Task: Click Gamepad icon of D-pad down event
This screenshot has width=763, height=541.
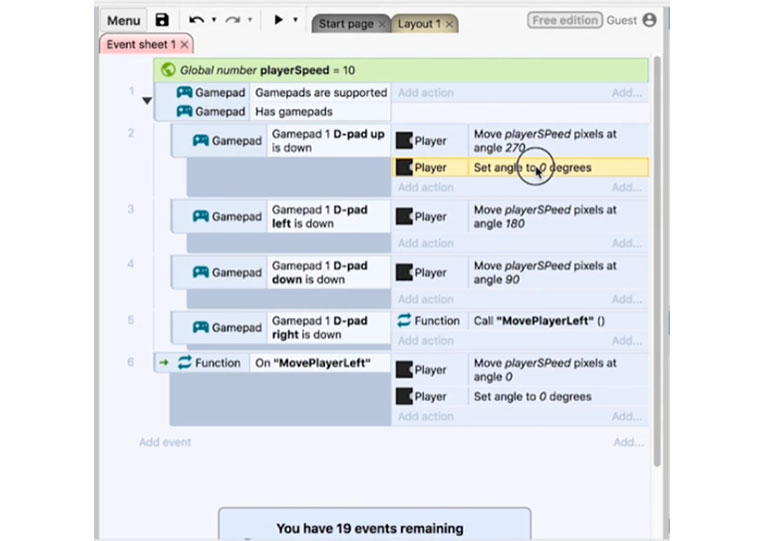Action: pos(200,272)
